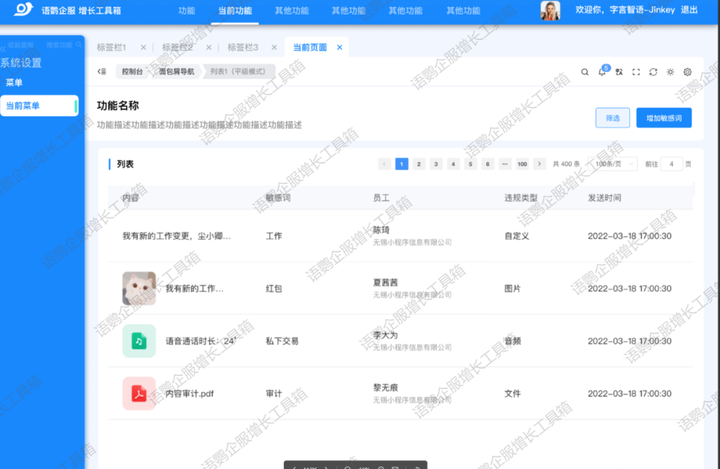Select 当前菜单 in the left sidebar
The height and width of the screenshot is (469, 720).
[40, 105]
